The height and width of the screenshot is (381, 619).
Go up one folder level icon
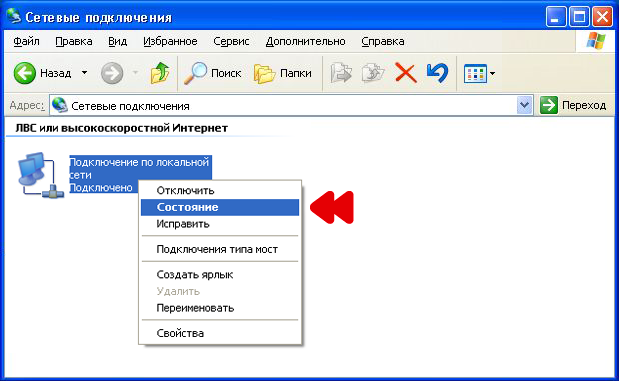[x=159, y=73]
